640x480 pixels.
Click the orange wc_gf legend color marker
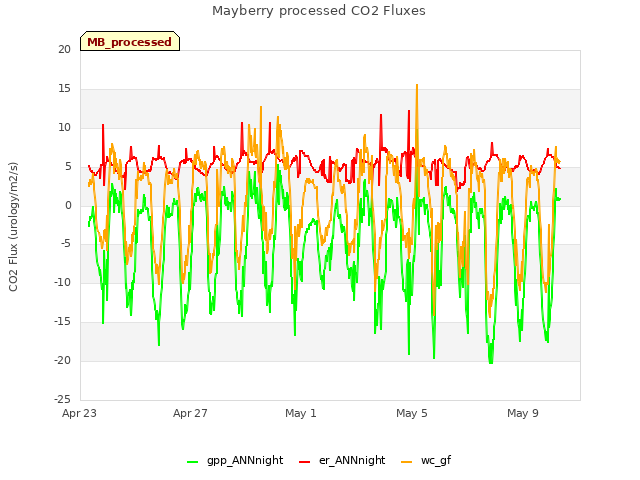[x=407, y=462]
